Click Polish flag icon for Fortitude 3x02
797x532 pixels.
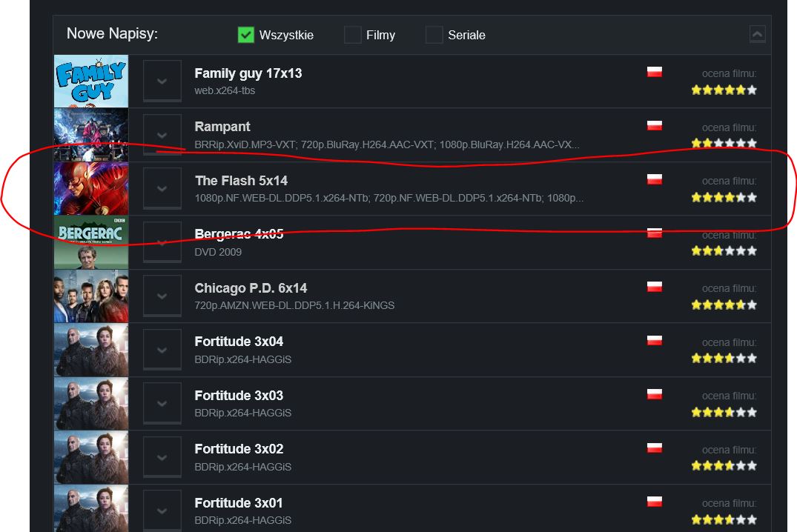(x=655, y=448)
